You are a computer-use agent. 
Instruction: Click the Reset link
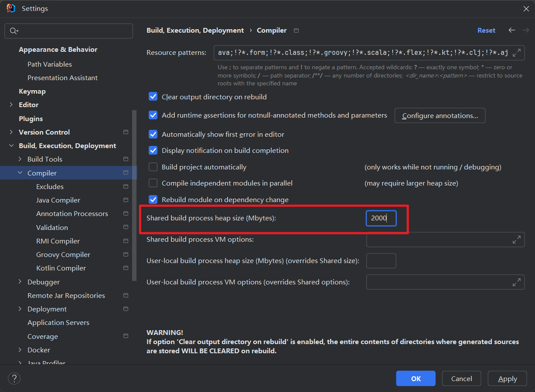coord(486,30)
